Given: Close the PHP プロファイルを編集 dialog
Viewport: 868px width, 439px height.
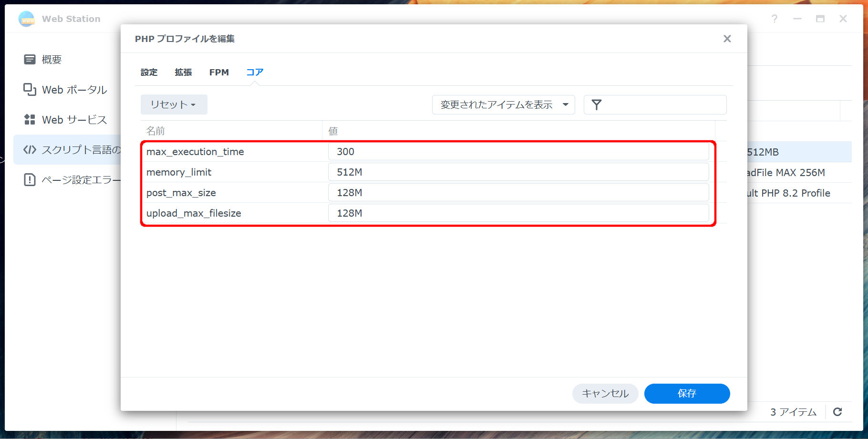Looking at the screenshot, I should tap(727, 39).
